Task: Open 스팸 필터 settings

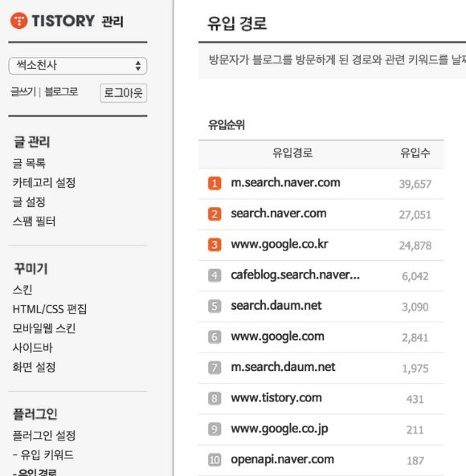Action: pyautogui.click(x=34, y=222)
